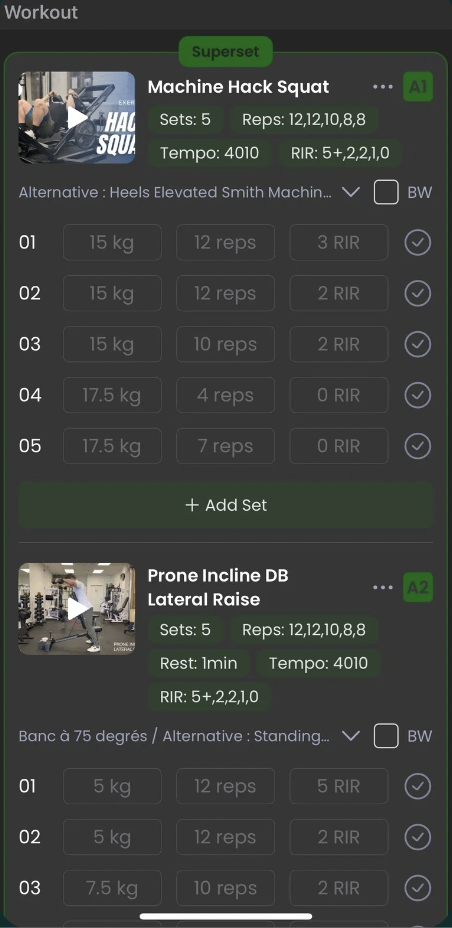Viewport: 452px width, 928px height.
Task: Edit the 7 reps field for set 05
Action: click(x=225, y=446)
